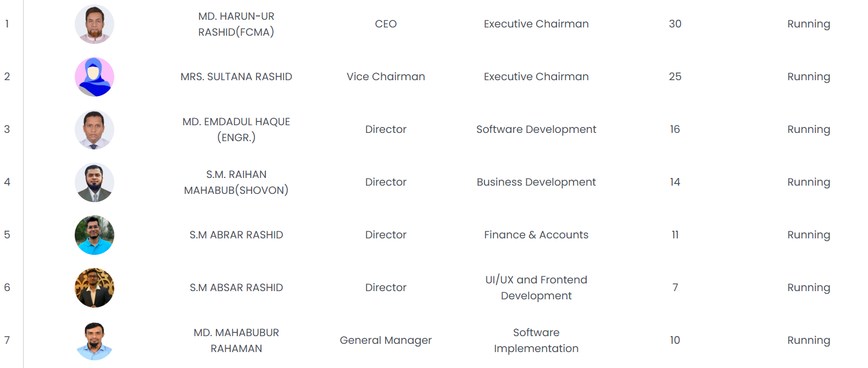
Task: Click the Vice Chairman designation cell
Action: pyautogui.click(x=386, y=77)
